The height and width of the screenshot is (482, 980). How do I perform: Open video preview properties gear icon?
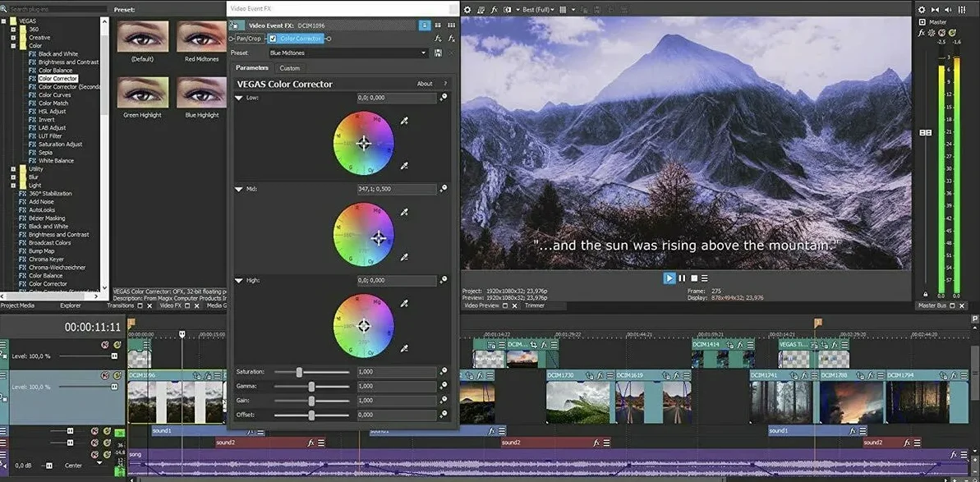467,9
